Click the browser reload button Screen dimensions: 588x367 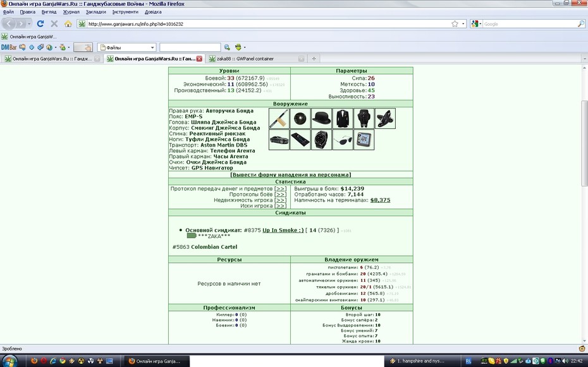click(x=40, y=23)
